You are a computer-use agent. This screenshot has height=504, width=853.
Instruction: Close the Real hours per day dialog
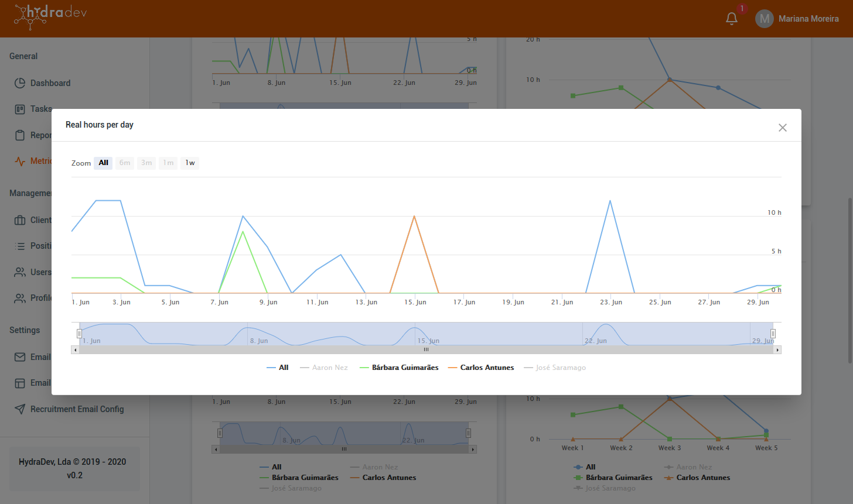[782, 128]
